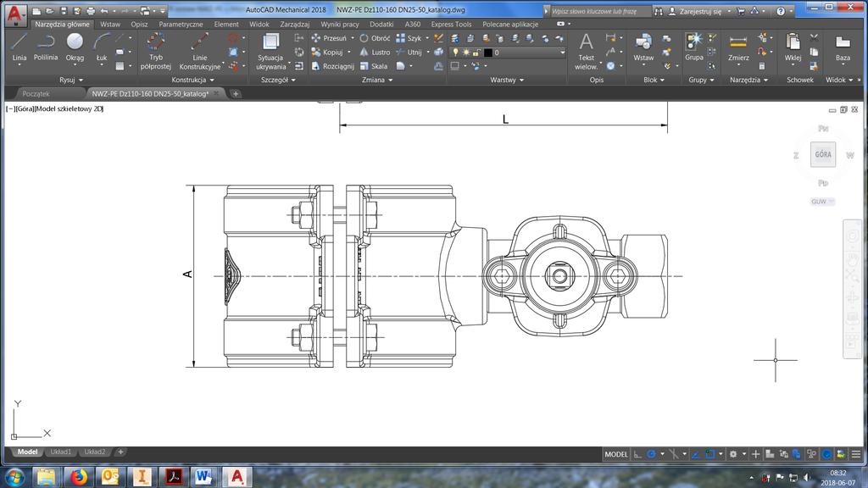Toggle ortho mode angle icon in status bar
The height and width of the screenshot is (488, 868).
(637, 454)
